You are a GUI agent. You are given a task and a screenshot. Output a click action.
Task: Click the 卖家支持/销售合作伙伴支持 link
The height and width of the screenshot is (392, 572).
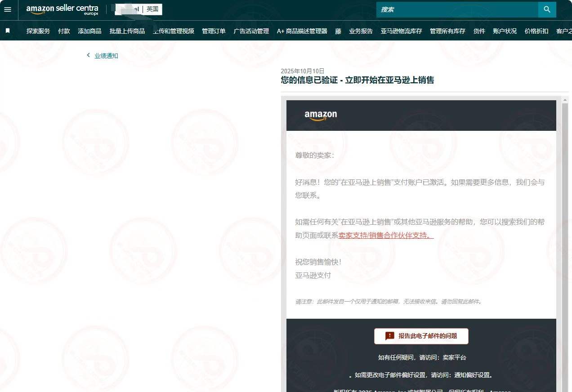point(386,235)
